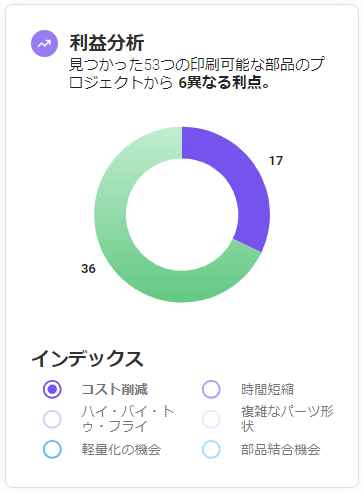Click the 部品結合機会 label text
This screenshot has height=492, width=362.
(x=281, y=449)
